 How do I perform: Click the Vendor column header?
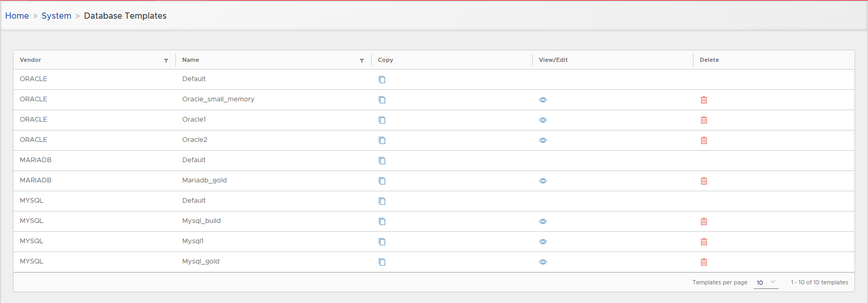coord(31,60)
